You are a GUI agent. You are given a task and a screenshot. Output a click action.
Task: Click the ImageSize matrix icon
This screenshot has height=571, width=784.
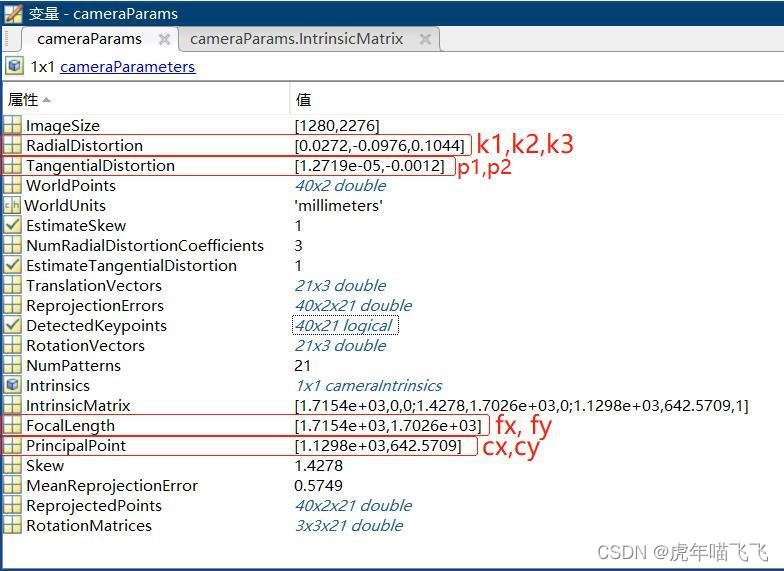tap(12, 125)
